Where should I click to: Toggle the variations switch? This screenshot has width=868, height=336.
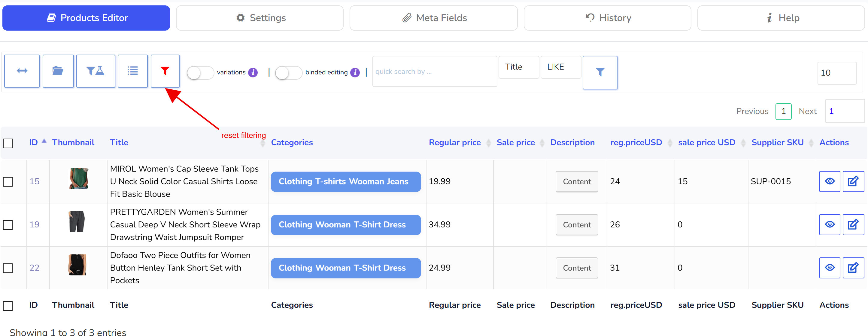click(x=200, y=73)
